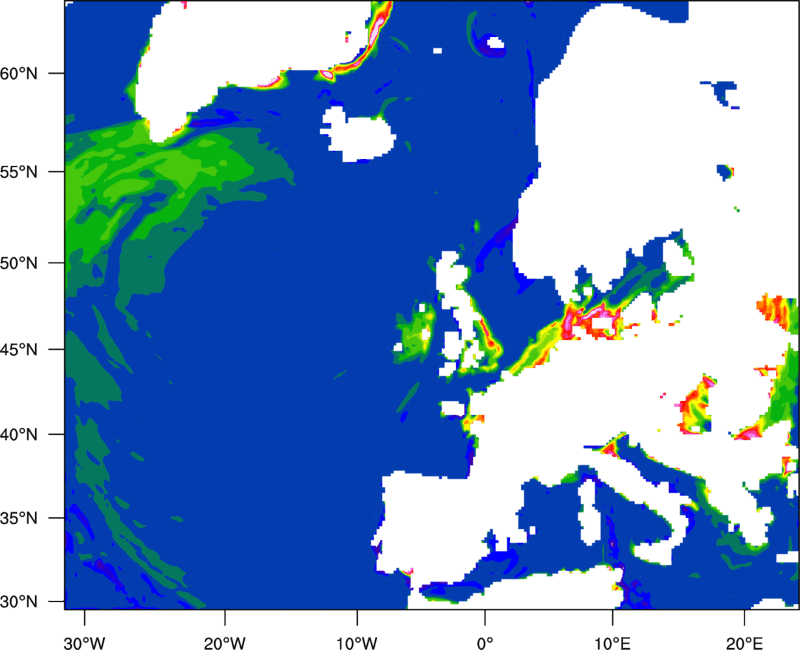
Task: Click the 40°N latitude label
Action: click(x=19, y=435)
